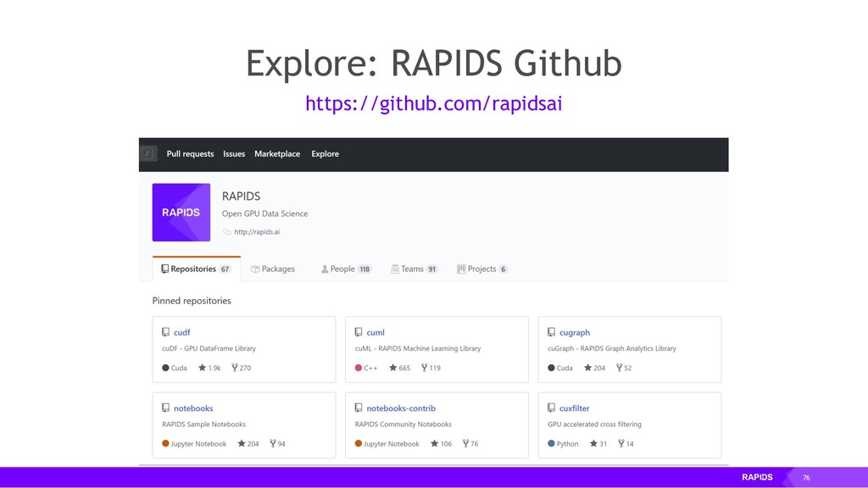Click the 94 fork count on notebooks
Screen dimensions: 868x488
[281, 444]
